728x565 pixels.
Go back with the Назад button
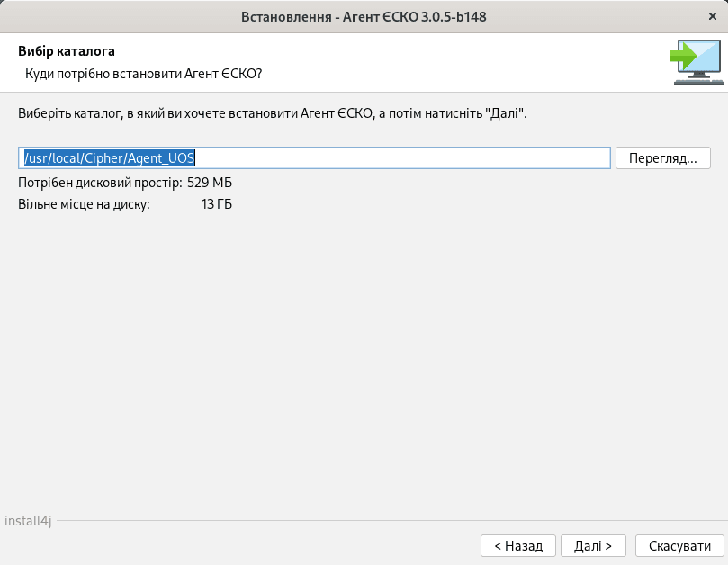point(518,545)
